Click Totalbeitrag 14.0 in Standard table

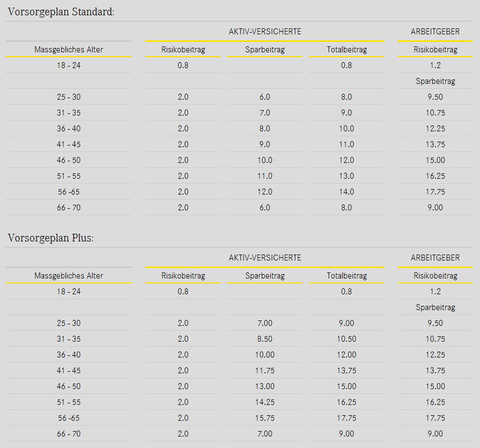coord(347,192)
